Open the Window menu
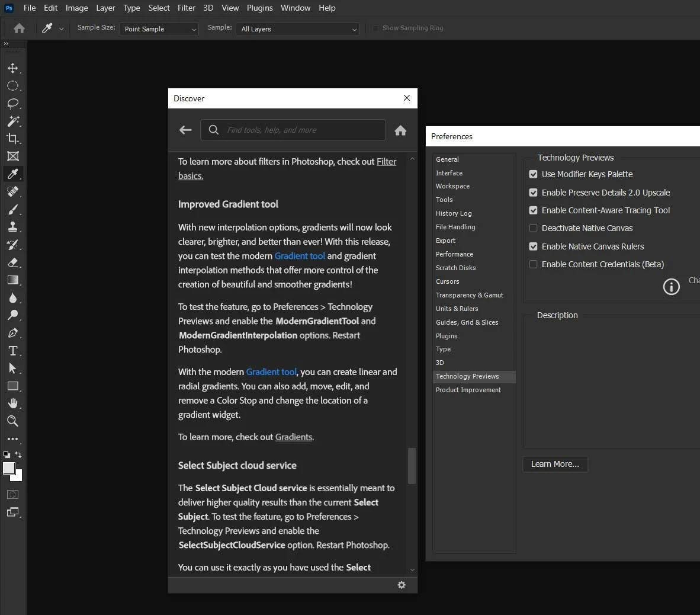The width and height of the screenshot is (700, 615). (296, 8)
